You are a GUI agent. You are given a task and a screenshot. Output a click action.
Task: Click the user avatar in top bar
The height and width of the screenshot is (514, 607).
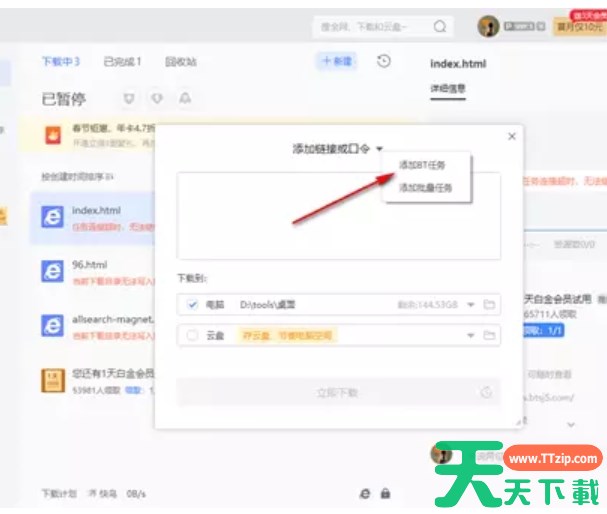[488, 27]
